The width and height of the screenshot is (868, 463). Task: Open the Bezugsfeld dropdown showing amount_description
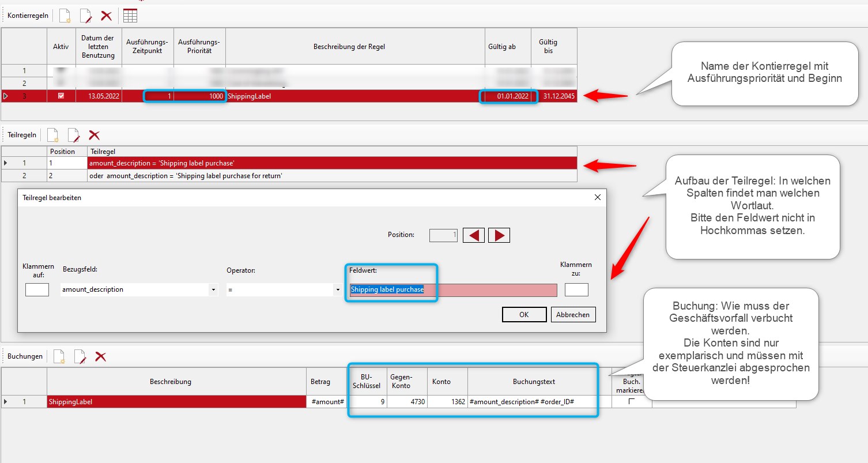tap(214, 289)
